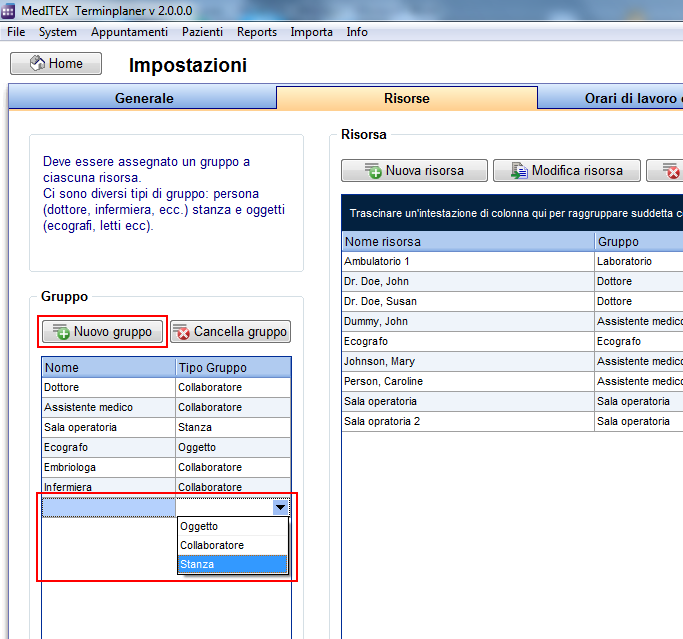Select the Sala operatoria group name cell
Screen dimensions: 683x639
[108, 427]
